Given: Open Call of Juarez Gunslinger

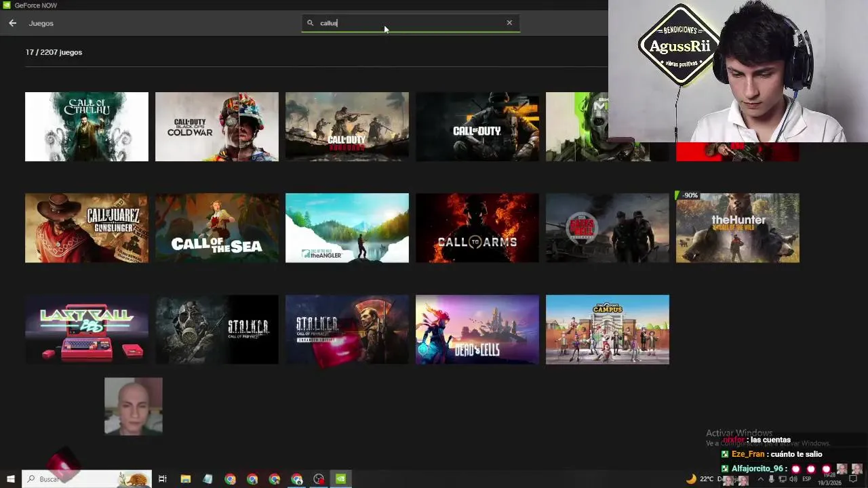Looking at the screenshot, I should (x=87, y=228).
